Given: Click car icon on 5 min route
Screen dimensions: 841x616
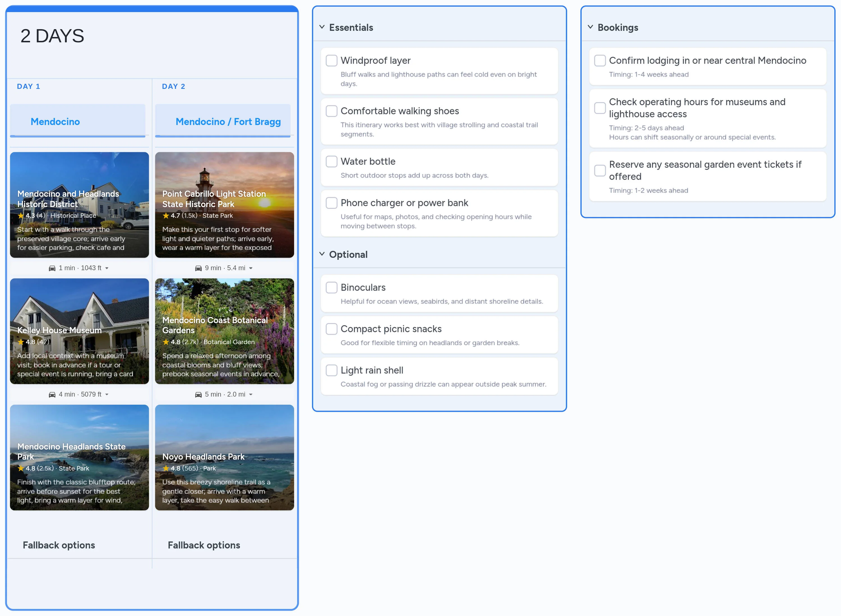Looking at the screenshot, I should [198, 395].
